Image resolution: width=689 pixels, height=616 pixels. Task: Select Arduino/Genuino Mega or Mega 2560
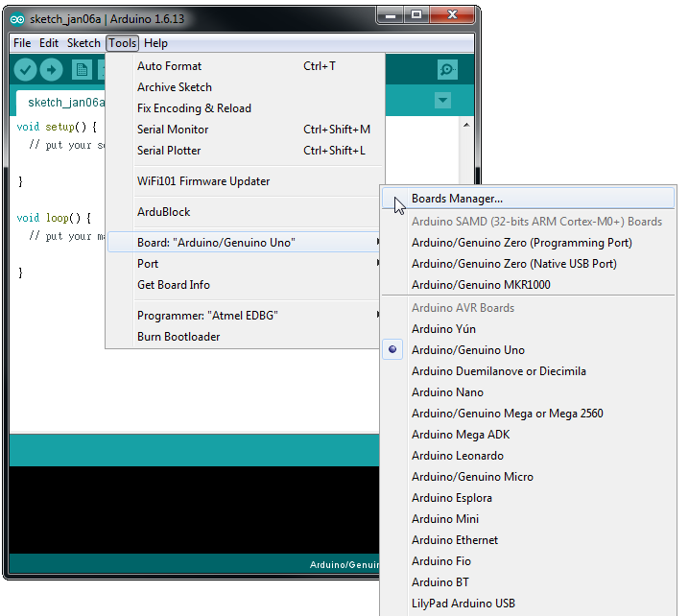[x=529, y=414]
